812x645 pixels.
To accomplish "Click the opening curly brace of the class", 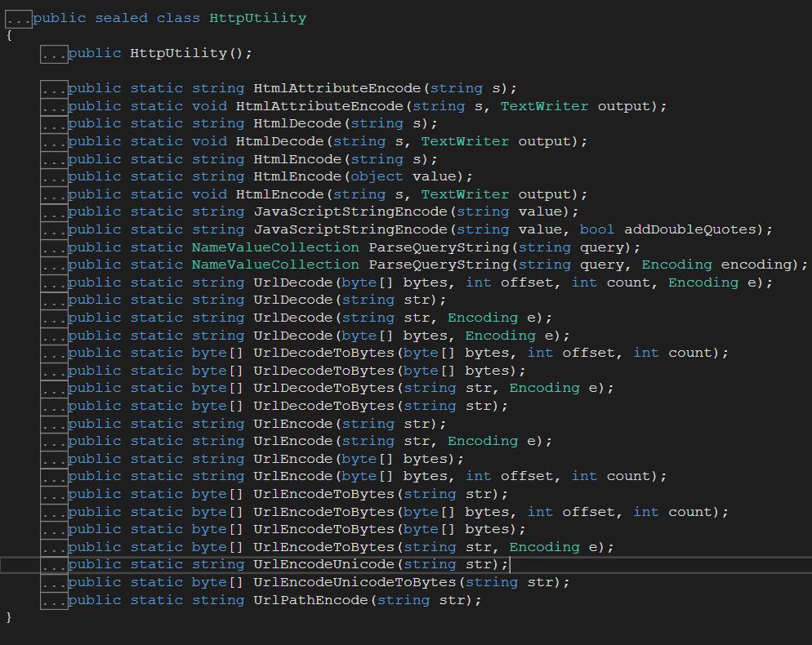I will coord(9,36).
